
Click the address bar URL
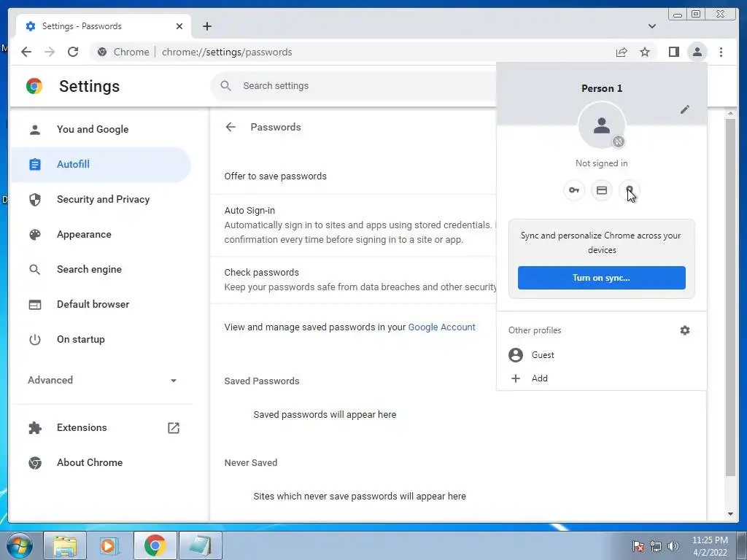tap(227, 52)
